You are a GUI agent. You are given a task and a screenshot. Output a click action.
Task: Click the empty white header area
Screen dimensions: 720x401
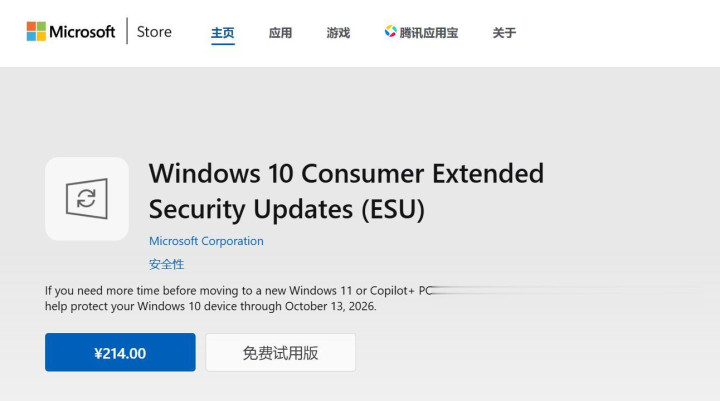pyautogui.click(x=620, y=33)
